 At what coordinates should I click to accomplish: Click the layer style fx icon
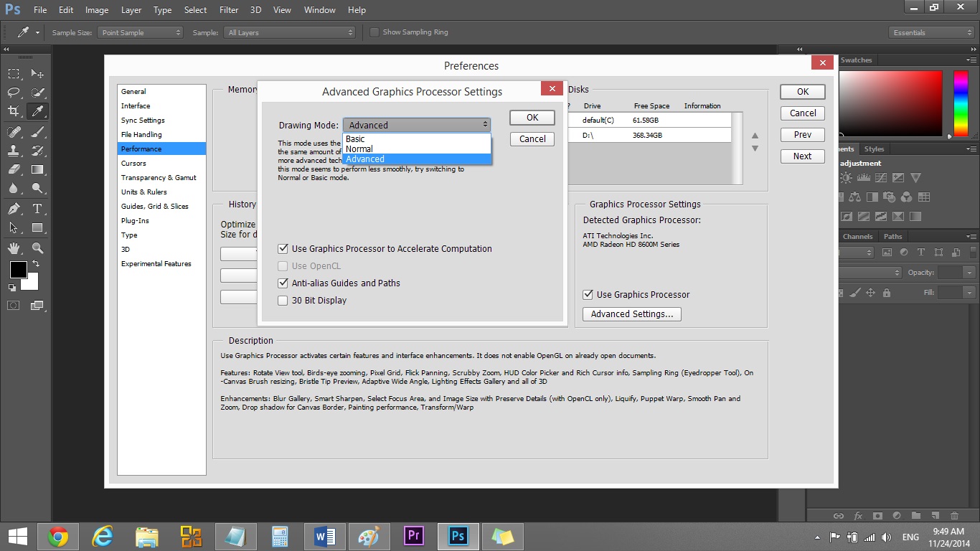tap(858, 515)
